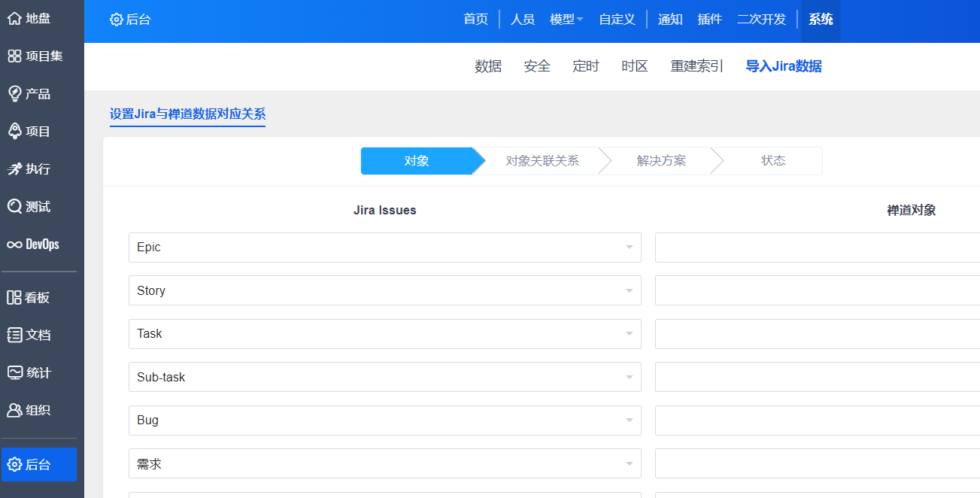This screenshot has height=498, width=980.
Task: Switch to 人员 in top navigation
Action: coord(523,20)
